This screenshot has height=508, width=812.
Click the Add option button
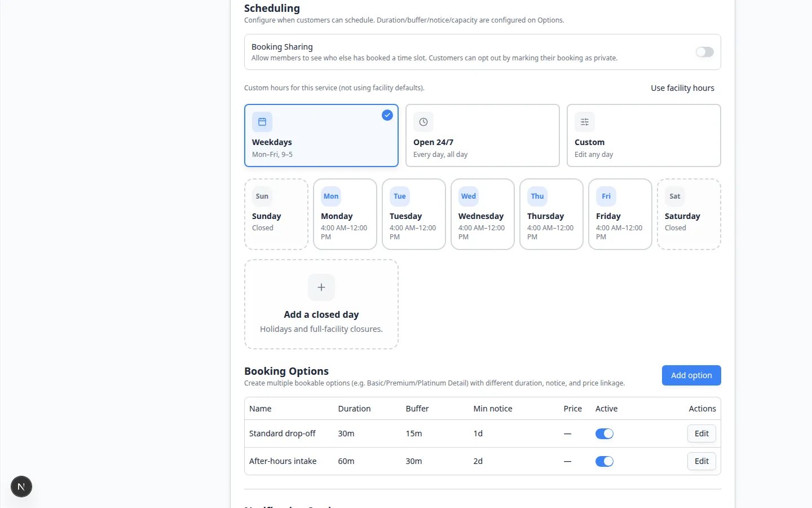pos(691,375)
